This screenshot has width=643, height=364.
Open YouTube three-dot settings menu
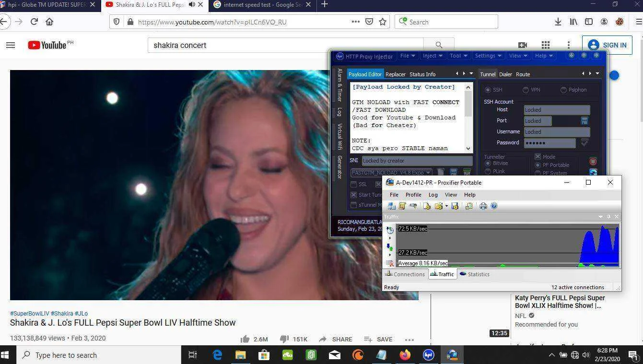569,45
